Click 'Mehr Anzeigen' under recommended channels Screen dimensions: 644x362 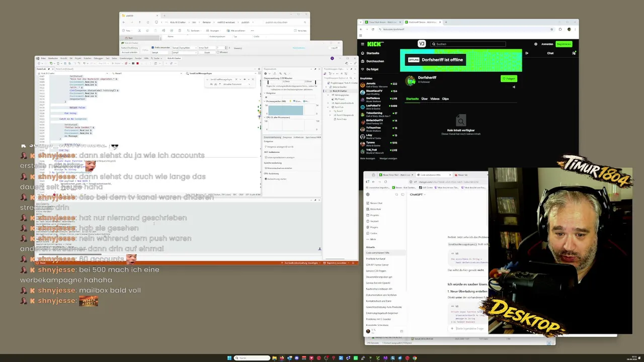coord(368,158)
